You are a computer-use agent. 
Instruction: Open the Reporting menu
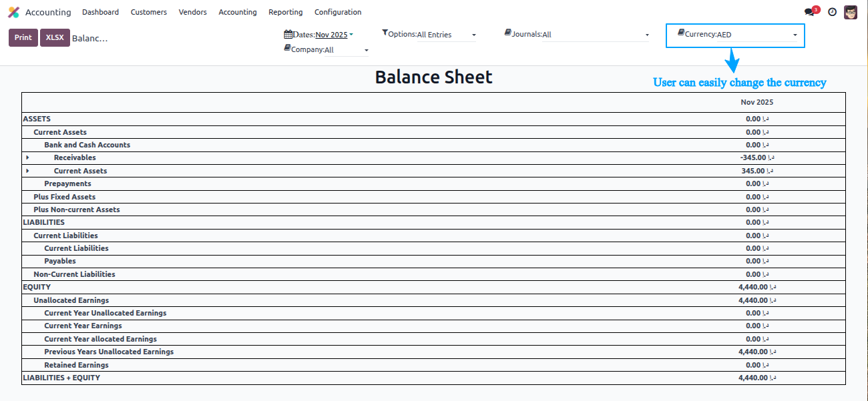pyautogui.click(x=286, y=12)
